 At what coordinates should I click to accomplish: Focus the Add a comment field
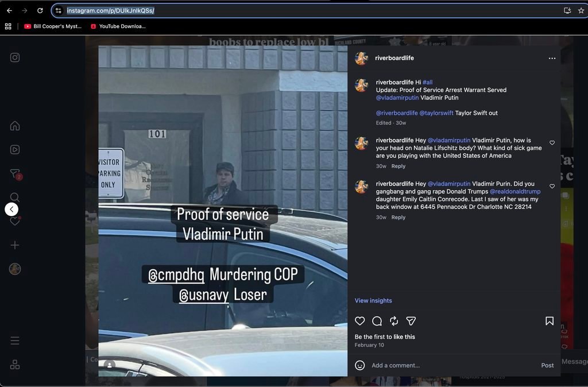453,365
